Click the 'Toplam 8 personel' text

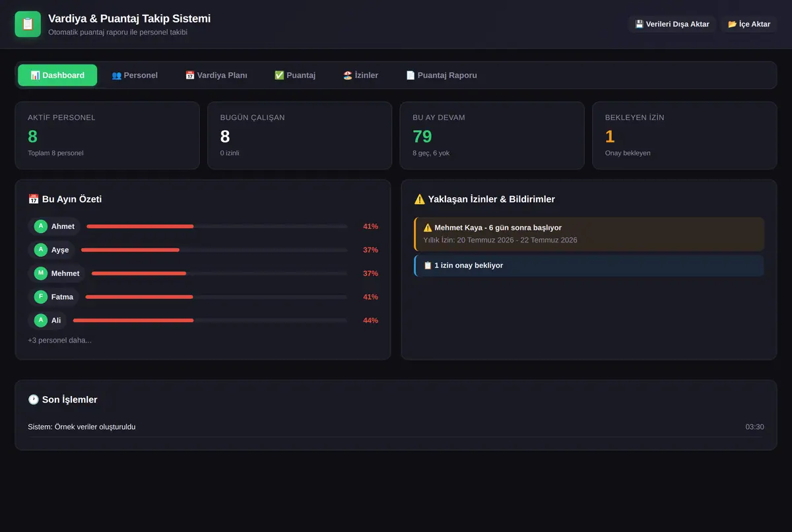click(55, 153)
